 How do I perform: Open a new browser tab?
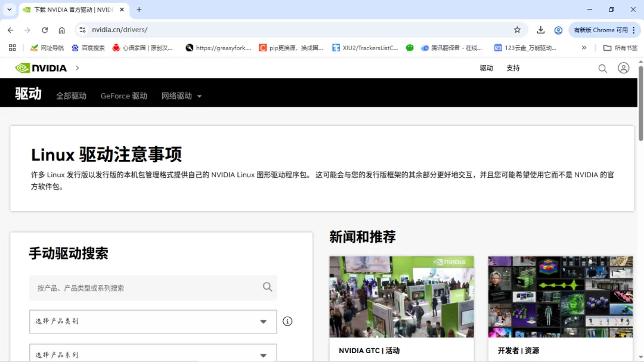pos(139,10)
